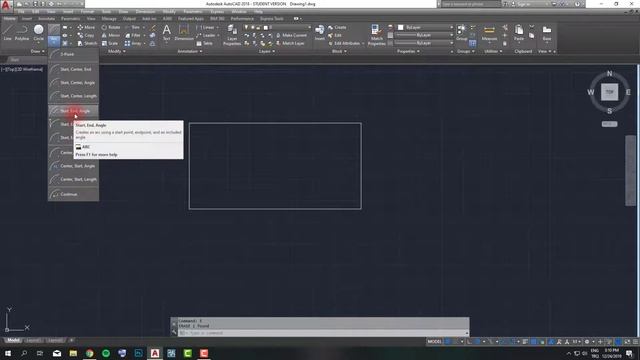Open the Group tool
The image size is (640, 360).
point(462,33)
